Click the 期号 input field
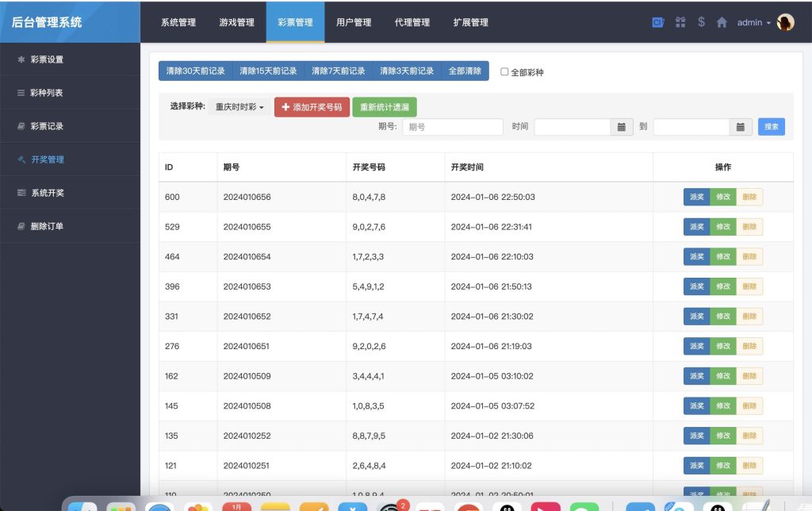The width and height of the screenshot is (812, 511). 452,126
